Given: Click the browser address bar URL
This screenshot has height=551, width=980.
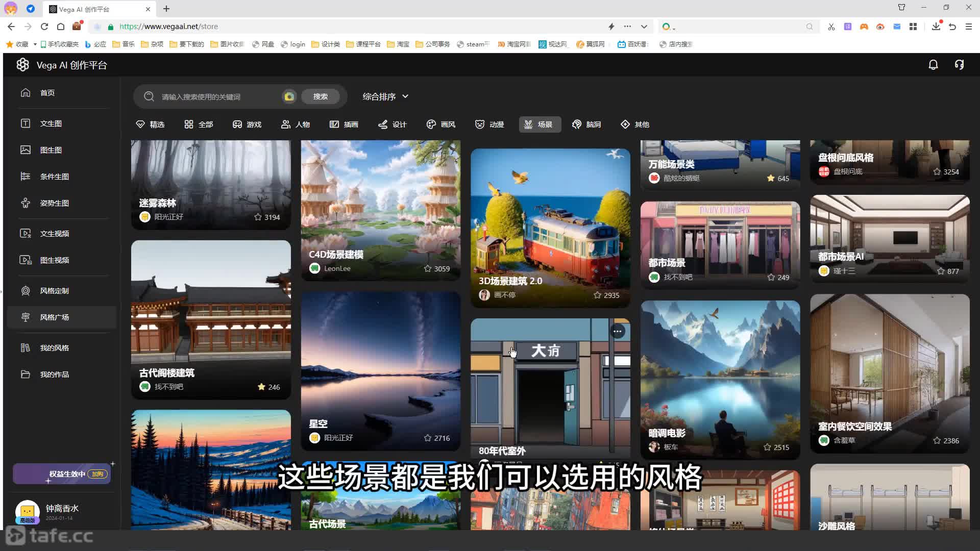Looking at the screenshot, I should [168, 27].
